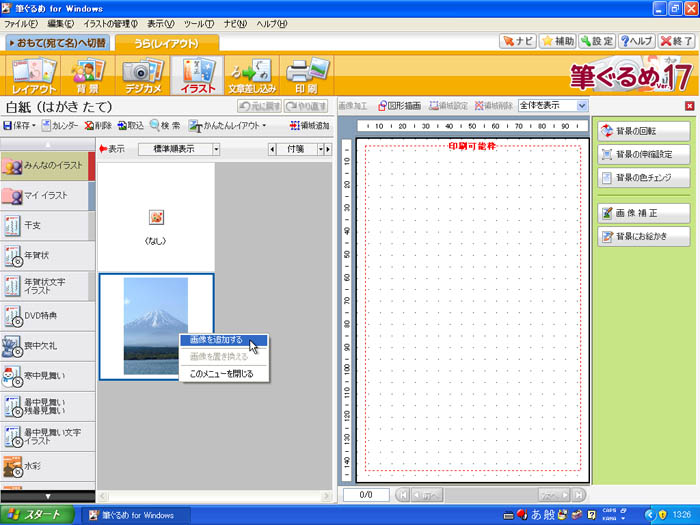This screenshot has width=700, height=525.
Task: Open the デジカメ (Digital camera) tool
Action: point(142,75)
